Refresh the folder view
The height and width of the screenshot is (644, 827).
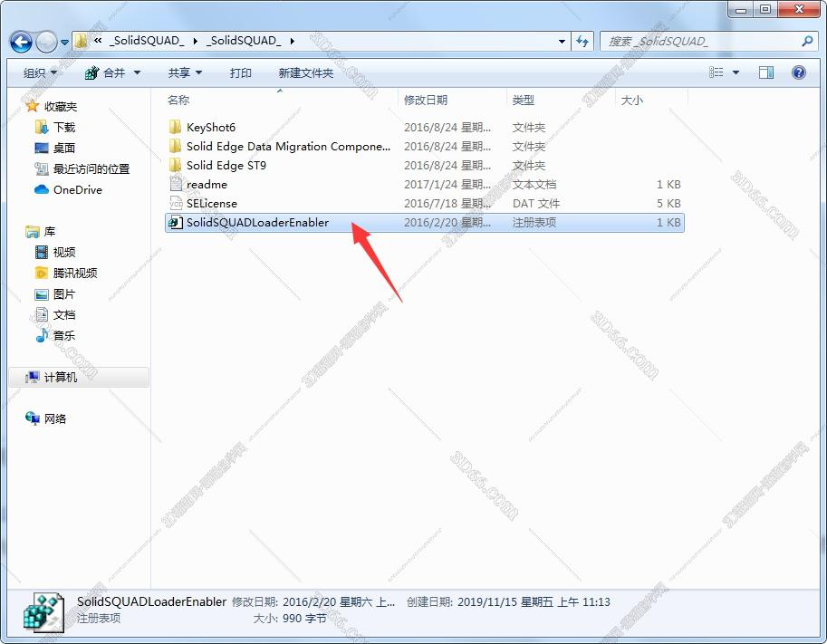[x=582, y=41]
